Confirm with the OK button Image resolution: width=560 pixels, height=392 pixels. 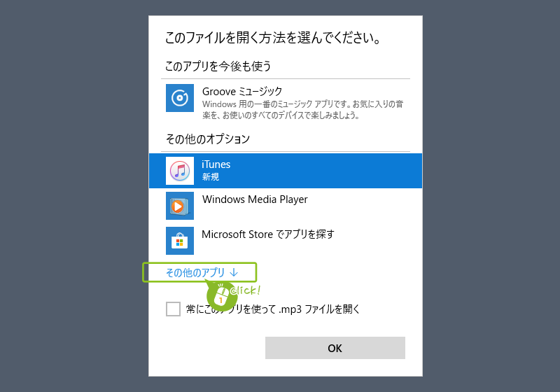click(x=335, y=348)
